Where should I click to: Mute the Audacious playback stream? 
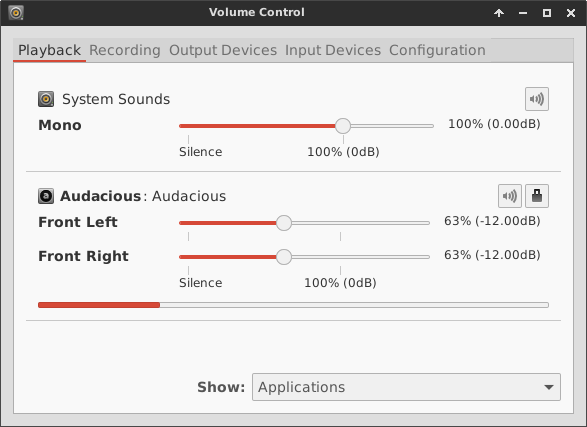[510, 196]
